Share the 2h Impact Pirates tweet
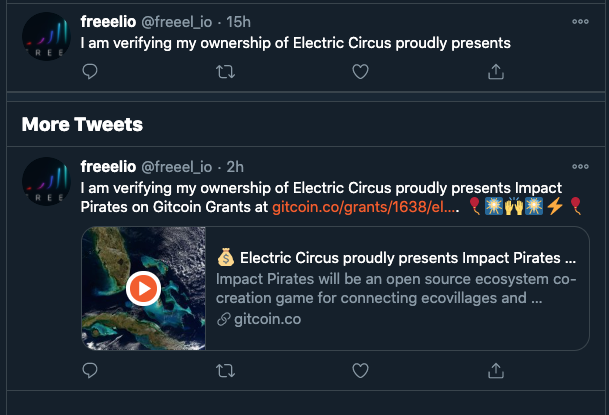 point(495,371)
